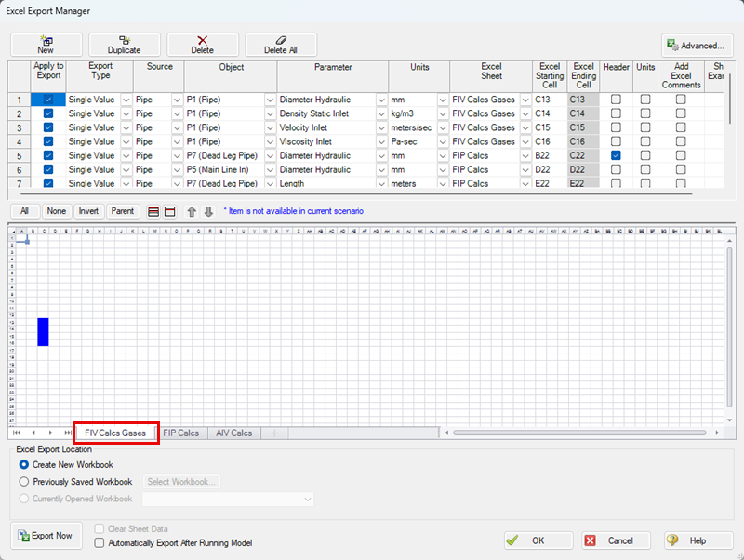This screenshot has width=744, height=560.
Task: Uncheck the Header checkbox in row 5
Action: [616, 155]
